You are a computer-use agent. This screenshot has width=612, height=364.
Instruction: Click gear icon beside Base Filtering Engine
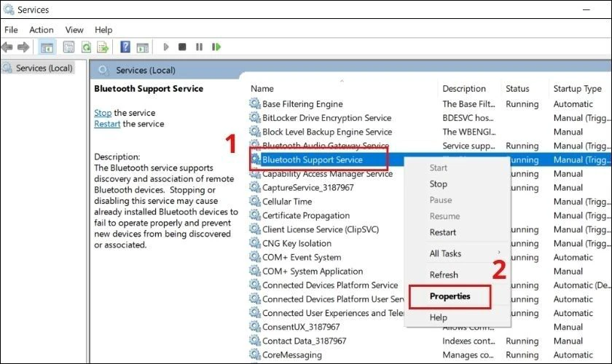coord(255,104)
